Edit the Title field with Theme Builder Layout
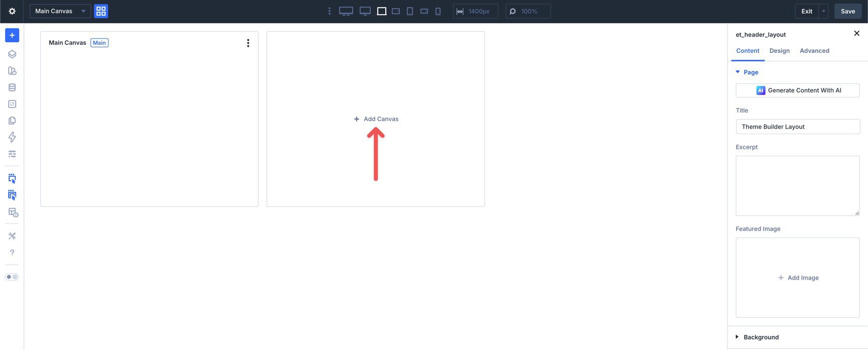Screen dimensions: 868x350 (x=798, y=127)
